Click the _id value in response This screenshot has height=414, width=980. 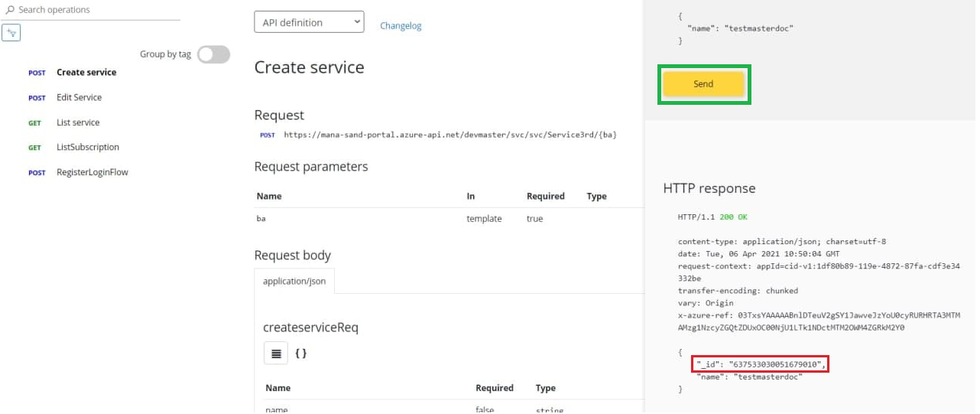[775, 364]
